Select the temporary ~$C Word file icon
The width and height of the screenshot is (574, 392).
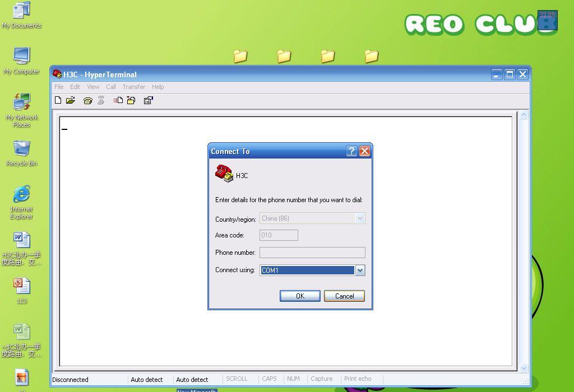click(x=21, y=340)
